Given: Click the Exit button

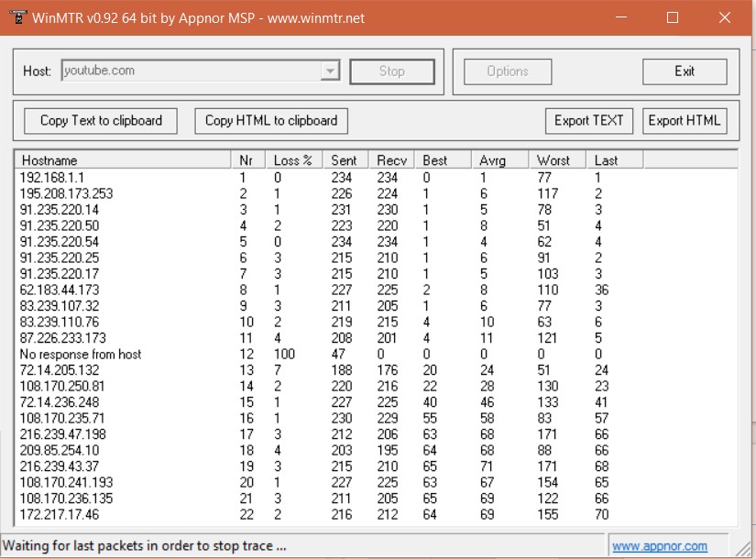Looking at the screenshot, I should tap(684, 71).
